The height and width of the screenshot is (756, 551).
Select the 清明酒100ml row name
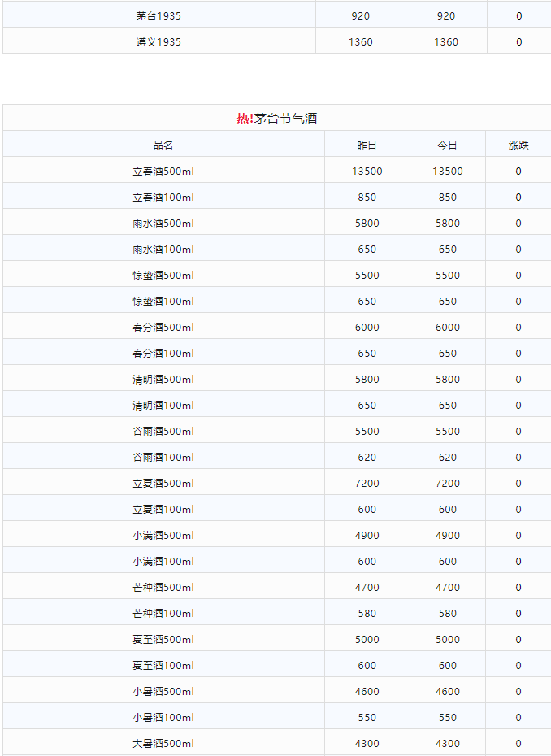click(163, 406)
